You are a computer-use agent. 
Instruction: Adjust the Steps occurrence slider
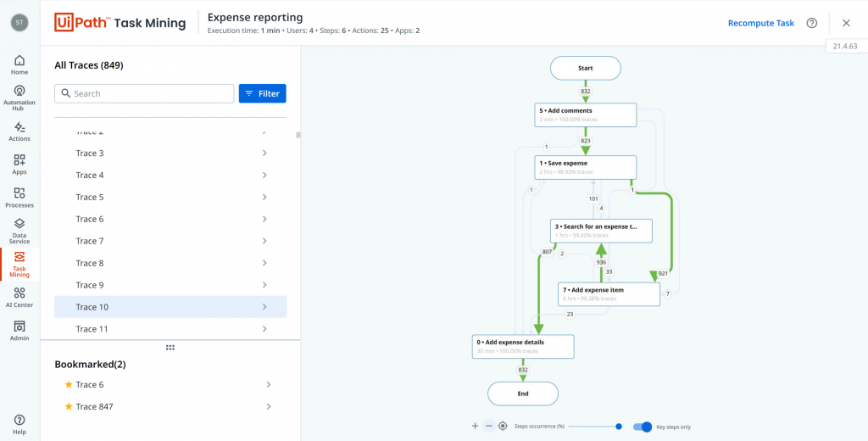point(619,427)
